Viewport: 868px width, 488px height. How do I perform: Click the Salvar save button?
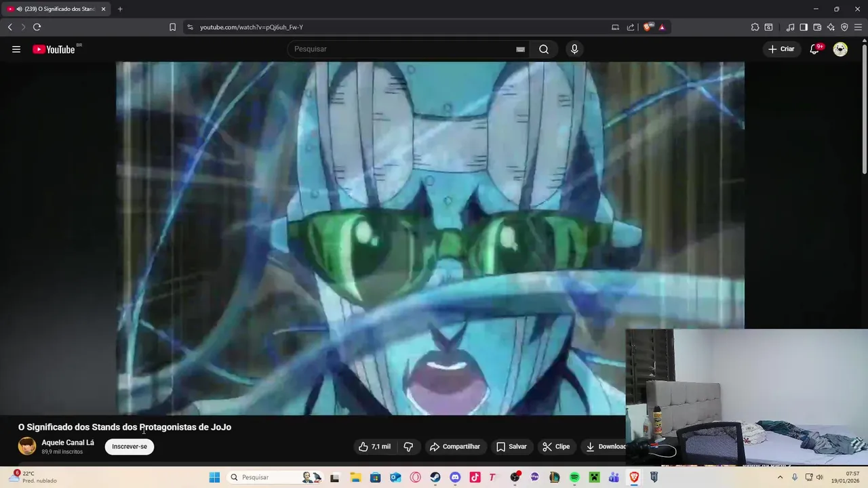pos(511,447)
